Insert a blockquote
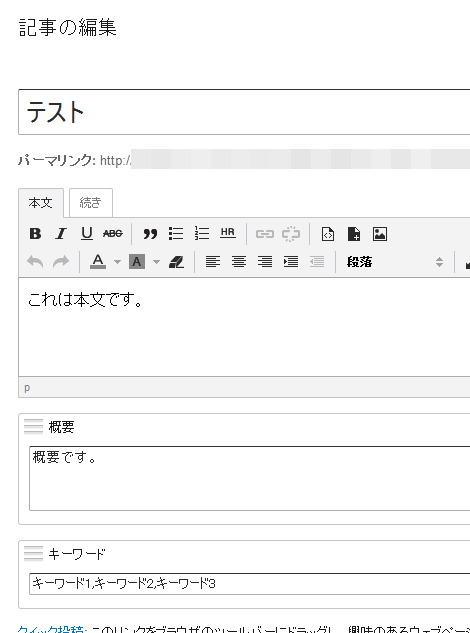Screen dimensions: 470x633 click(x=150, y=234)
